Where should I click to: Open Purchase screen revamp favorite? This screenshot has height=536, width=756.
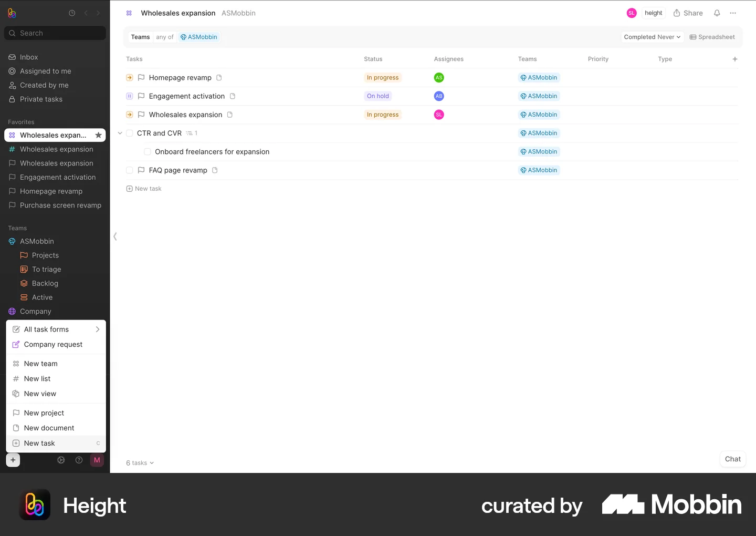coord(55,205)
